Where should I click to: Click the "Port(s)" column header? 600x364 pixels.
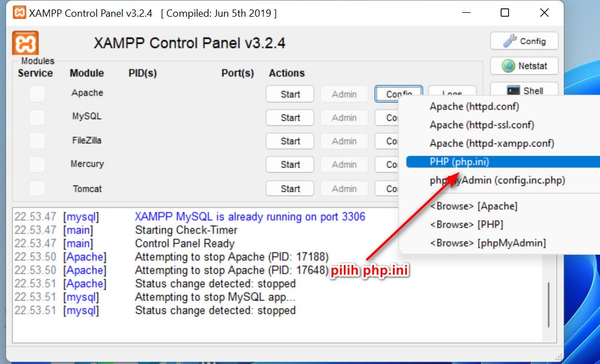click(x=238, y=73)
